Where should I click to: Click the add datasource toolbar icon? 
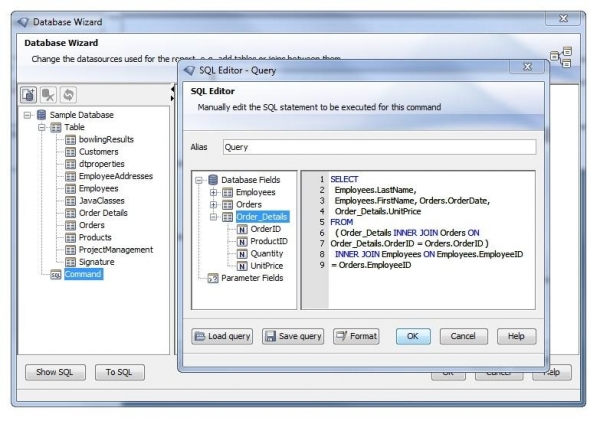pyautogui.click(x=30, y=94)
